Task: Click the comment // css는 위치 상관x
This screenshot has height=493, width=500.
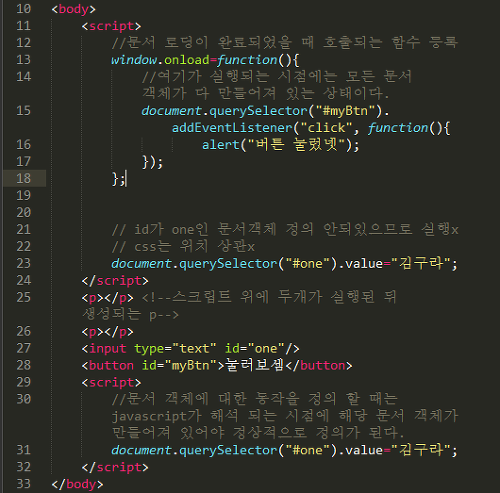Action: 183,247
